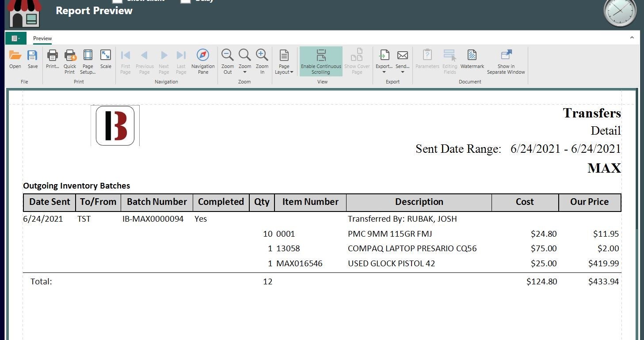Quick Print the report
The image size is (644, 340).
coord(70,62)
